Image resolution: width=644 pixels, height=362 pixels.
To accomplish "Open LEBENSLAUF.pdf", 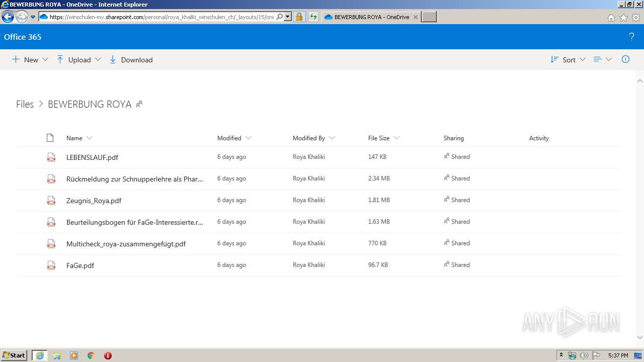I will pos(92,157).
